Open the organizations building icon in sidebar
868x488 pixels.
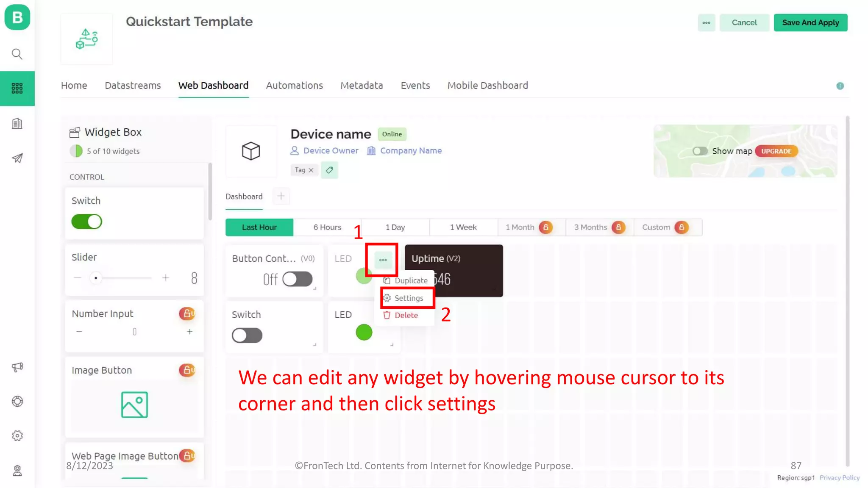click(x=17, y=123)
